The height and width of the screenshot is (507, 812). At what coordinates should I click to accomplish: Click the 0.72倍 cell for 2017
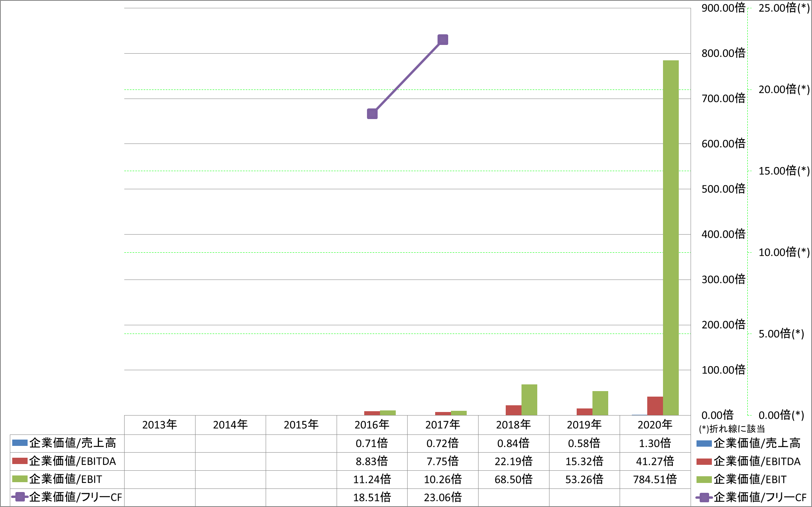click(443, 443)
